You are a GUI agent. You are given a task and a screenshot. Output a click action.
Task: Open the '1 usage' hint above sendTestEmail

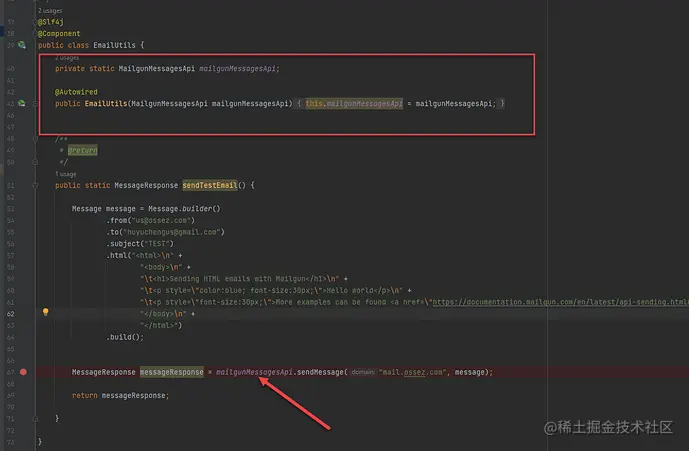(x=65, y=174)
